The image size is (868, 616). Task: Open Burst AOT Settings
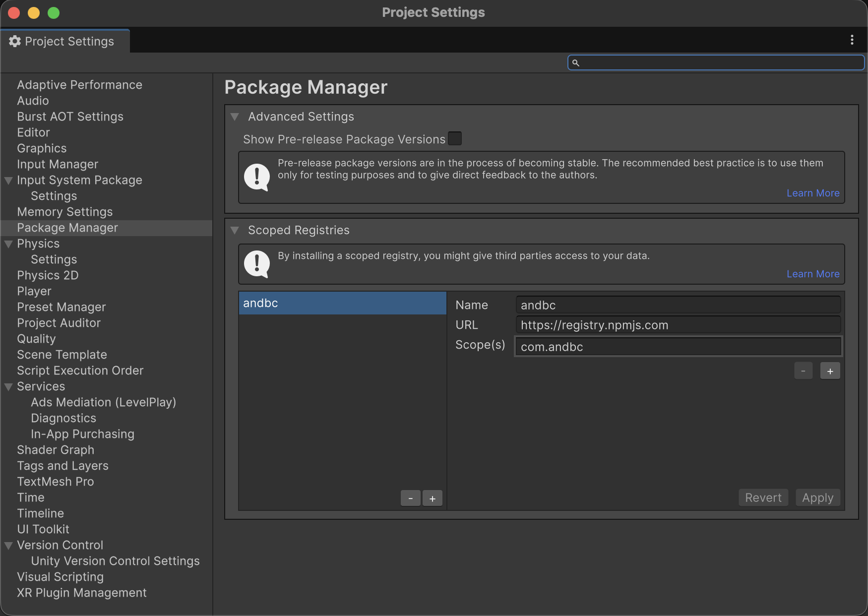coord(70,117)
